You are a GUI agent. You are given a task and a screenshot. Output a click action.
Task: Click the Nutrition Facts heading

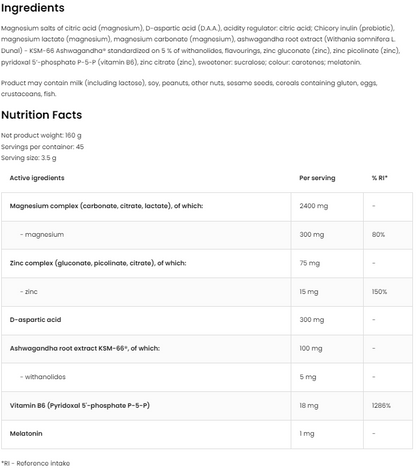point(41,115)
